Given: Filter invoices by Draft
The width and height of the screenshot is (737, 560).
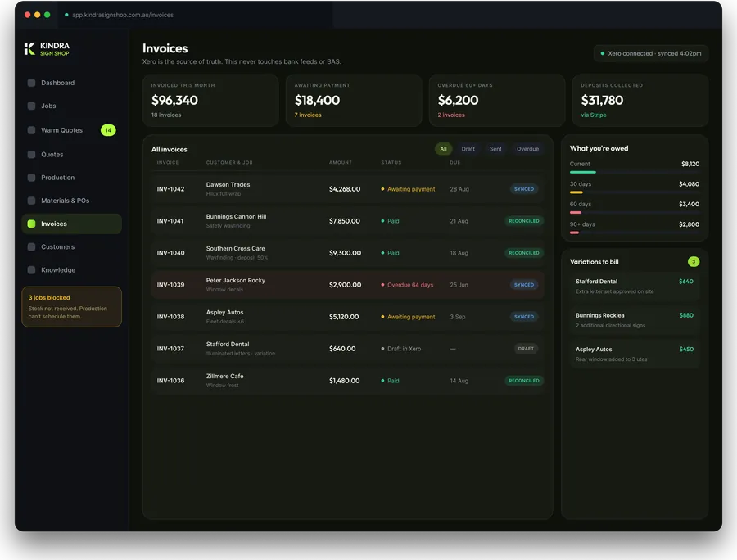Looking at the screenshot, I should pyautogui.click(x=468, y=149).
